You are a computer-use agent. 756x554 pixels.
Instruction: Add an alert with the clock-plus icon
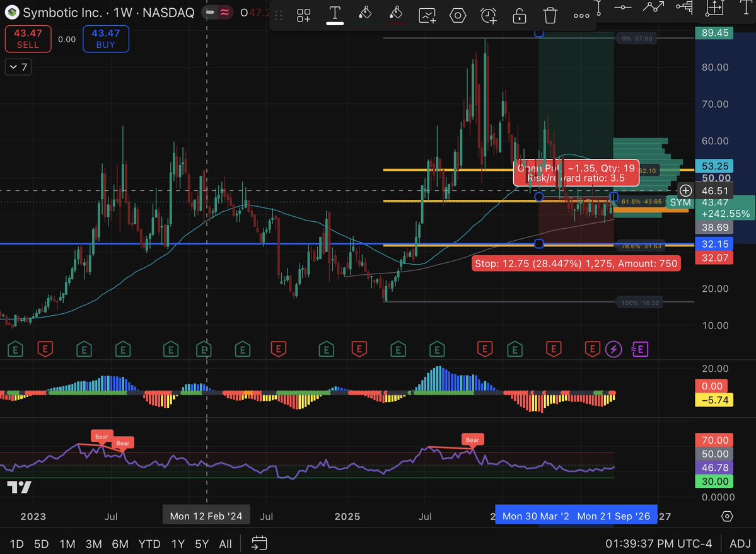pos(489,15)
